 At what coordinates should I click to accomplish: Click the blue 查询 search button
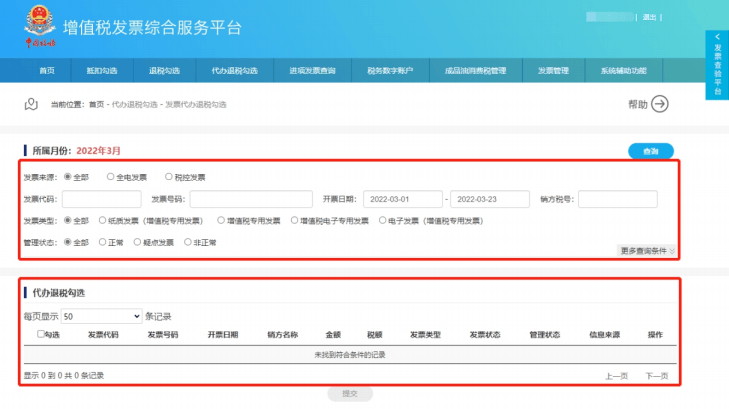[x=650, y=151]
